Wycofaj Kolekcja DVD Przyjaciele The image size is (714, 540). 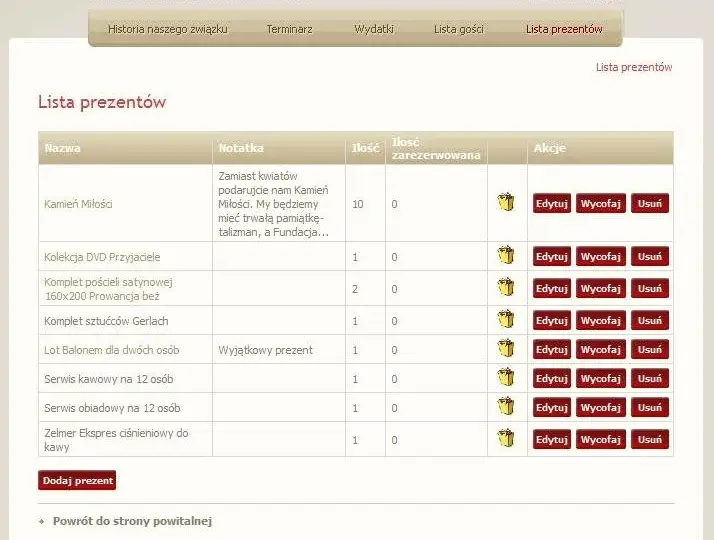click(x=601, y=257)
